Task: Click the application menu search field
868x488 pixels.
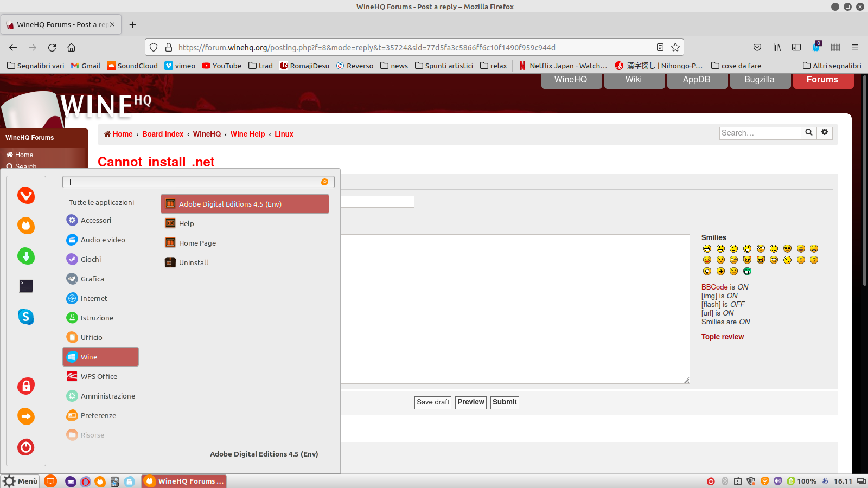Action: 198,182
